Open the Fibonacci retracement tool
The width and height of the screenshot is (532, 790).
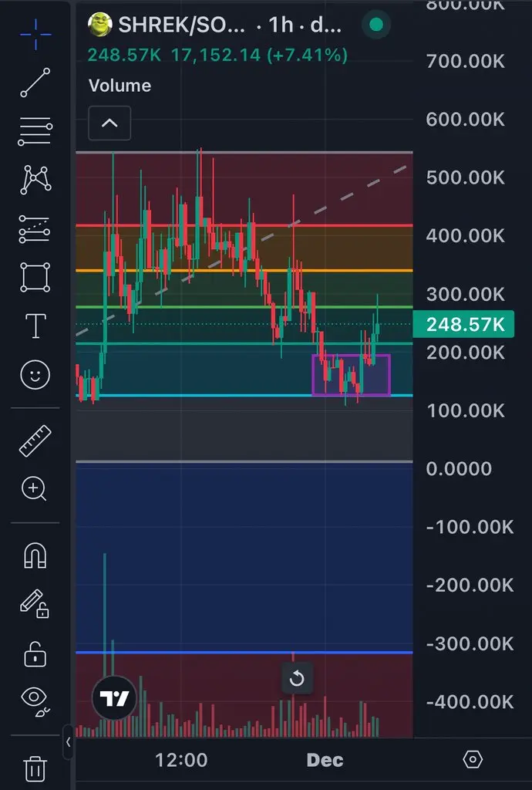coord(35,131)
